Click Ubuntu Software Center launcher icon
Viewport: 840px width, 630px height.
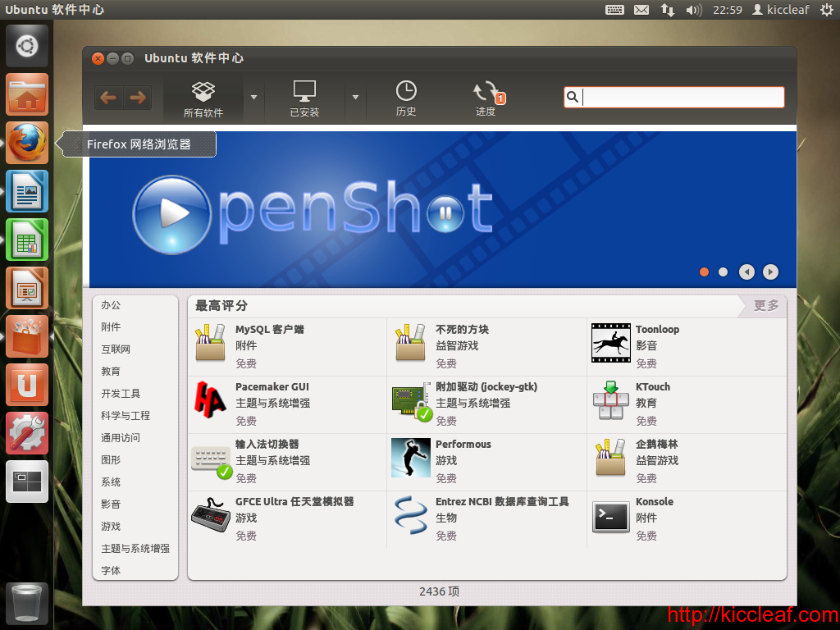27,336
